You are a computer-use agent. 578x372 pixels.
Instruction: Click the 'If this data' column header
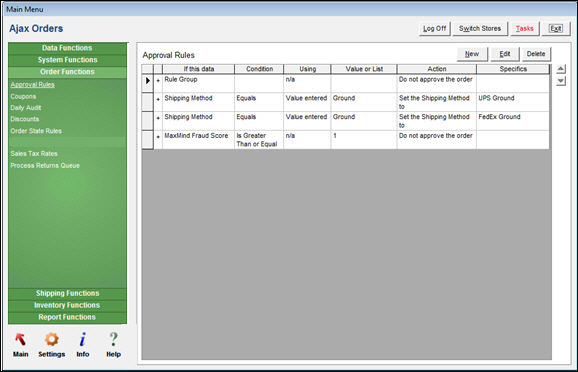coord(198,69)
